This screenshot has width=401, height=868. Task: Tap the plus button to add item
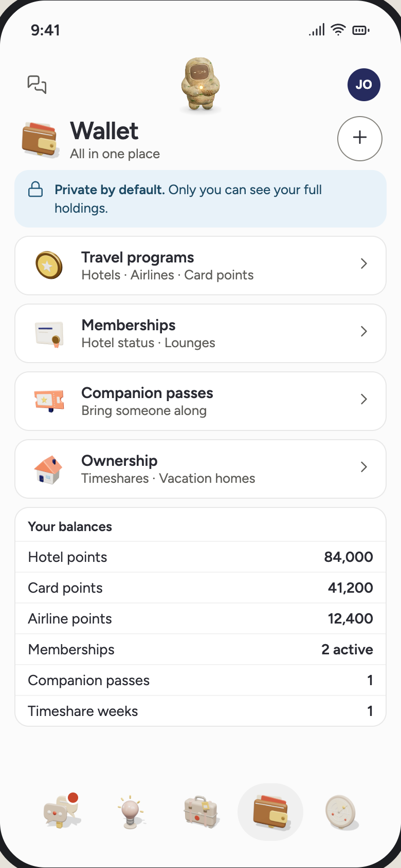click(360, 138)
